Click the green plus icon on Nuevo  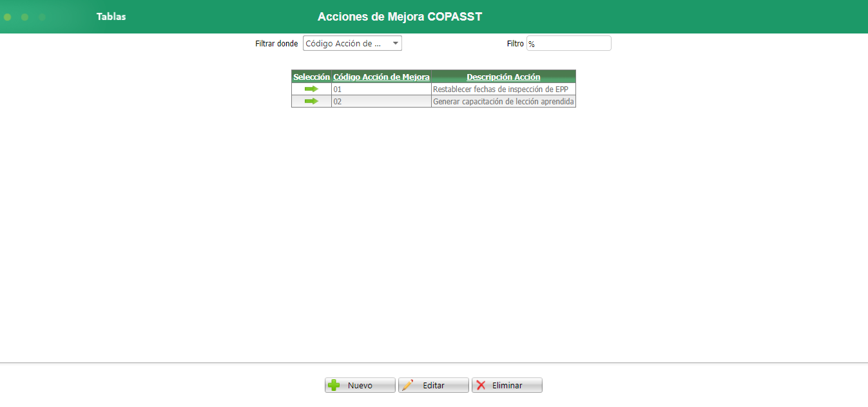pos(334,384)
